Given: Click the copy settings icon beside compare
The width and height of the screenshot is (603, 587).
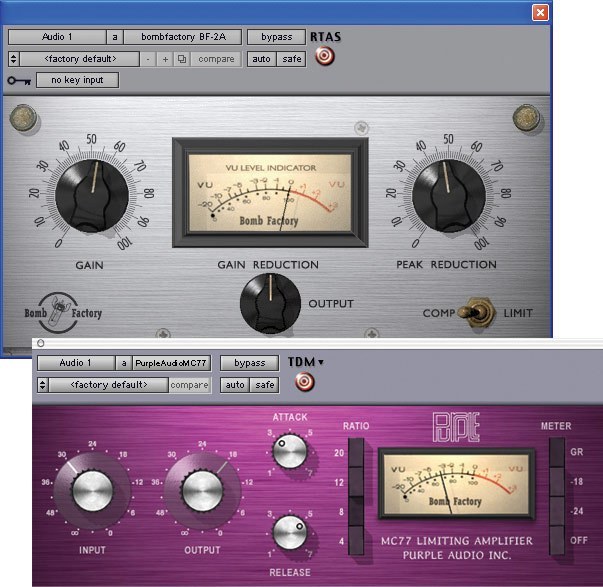Looking at the screenshot, I should [x=181, y=59].
